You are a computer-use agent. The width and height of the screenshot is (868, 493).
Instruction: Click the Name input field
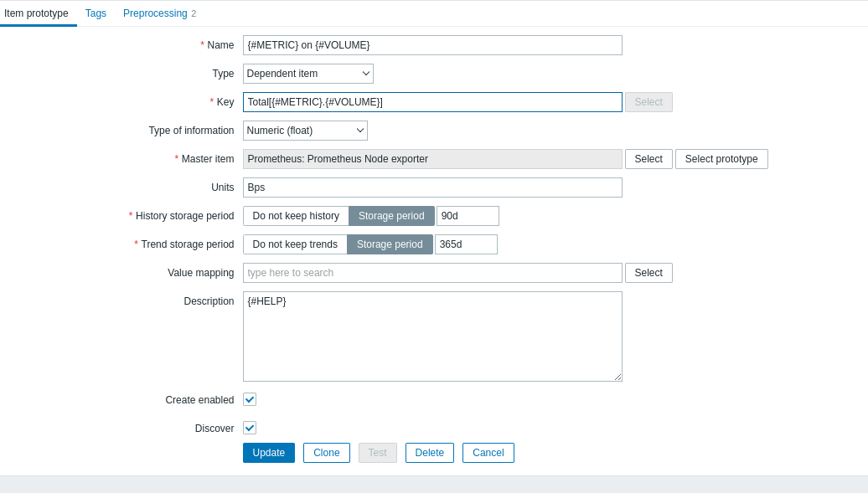(432, 45)
